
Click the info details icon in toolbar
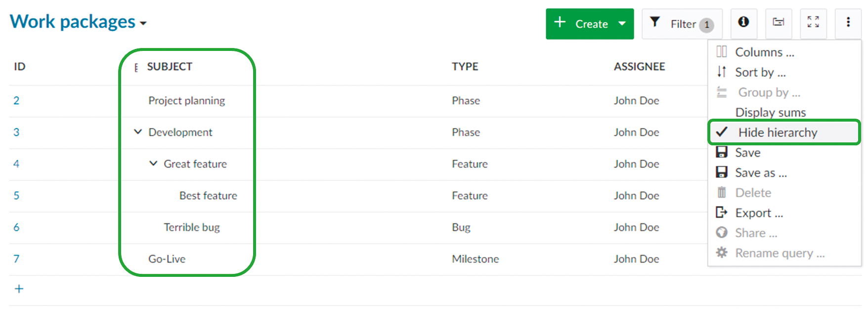coord(743,23)
